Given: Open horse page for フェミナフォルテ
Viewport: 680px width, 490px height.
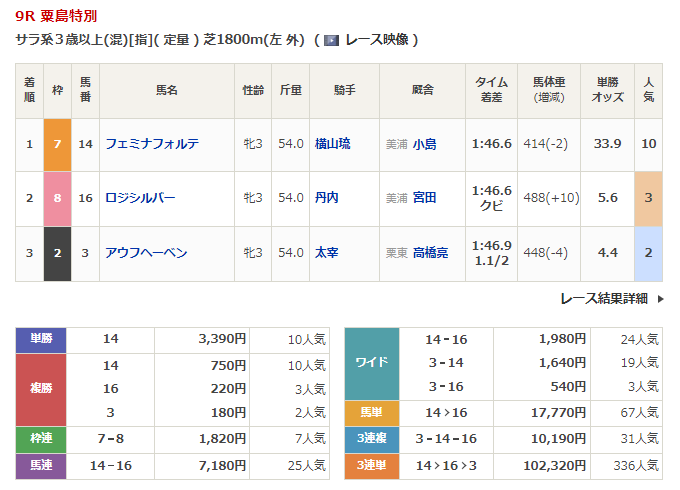Looking at the screenshot, I should 152,144.
